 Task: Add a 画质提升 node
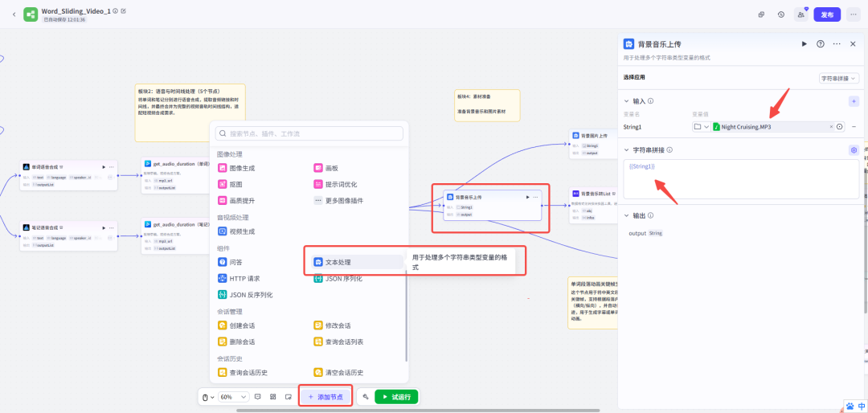pos(237,200)
